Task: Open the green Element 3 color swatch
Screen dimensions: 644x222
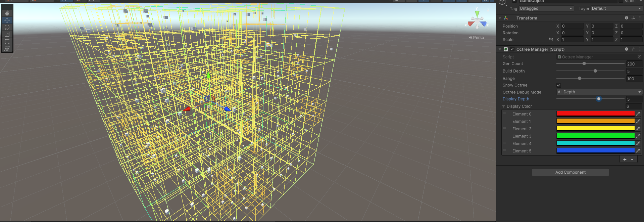Action: tap(596, 136)
